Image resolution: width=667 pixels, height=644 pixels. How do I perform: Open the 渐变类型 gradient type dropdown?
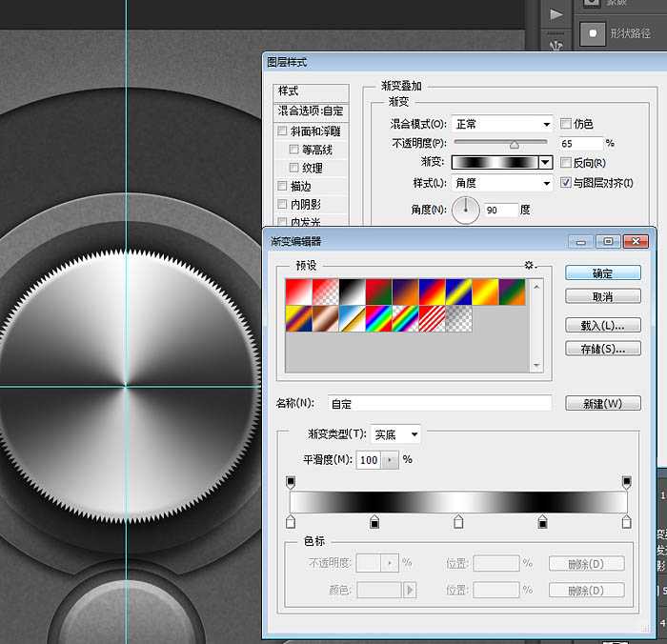(x=395, y=434)
